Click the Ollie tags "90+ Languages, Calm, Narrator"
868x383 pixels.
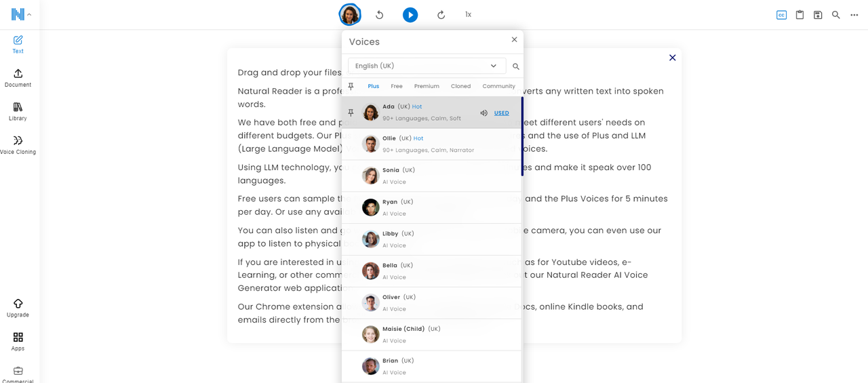point(429,150)
